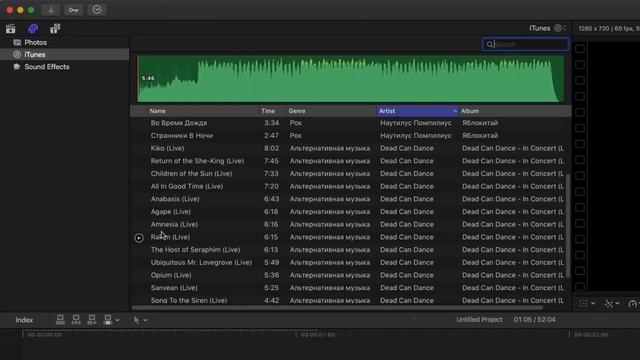The height and width of the screenshot is (360, 640).
Task: Click the 00:00:01:00 timeline ruler mark
Action: click(317, 335)
